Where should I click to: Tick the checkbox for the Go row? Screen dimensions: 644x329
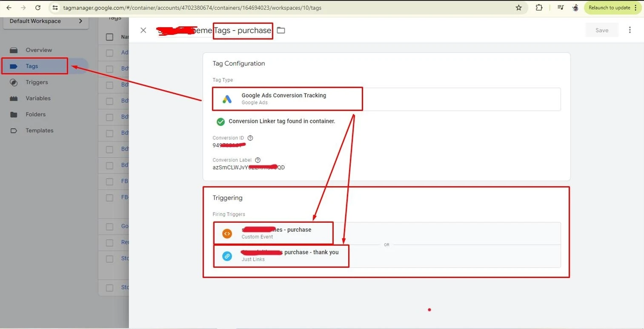coord(109,226)
